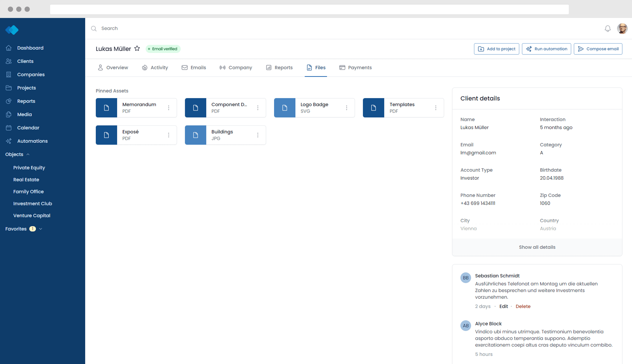The width and height of the screenshot is (632, 364).
Task: Click Show all details
Action: (x=537, y=247)
